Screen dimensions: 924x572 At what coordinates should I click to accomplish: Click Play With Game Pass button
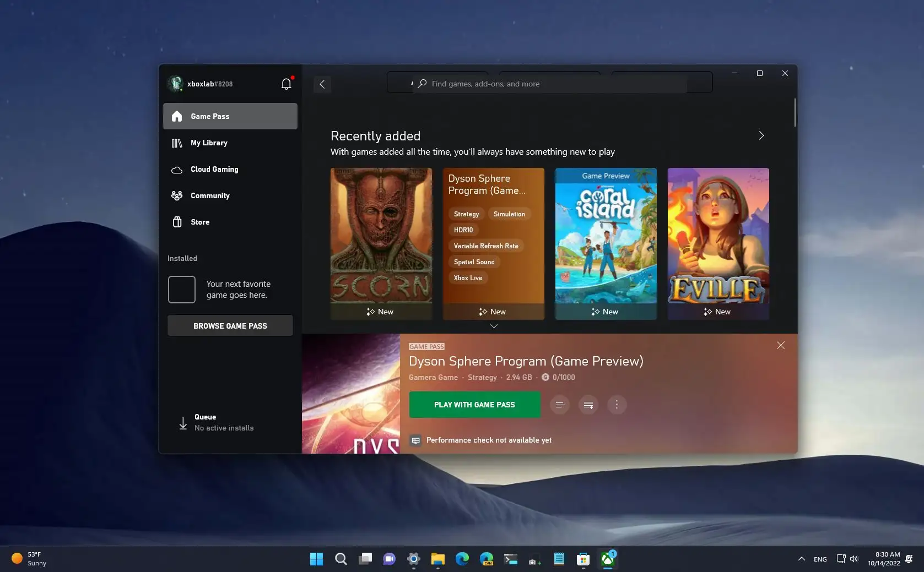(x=474, y=405)
